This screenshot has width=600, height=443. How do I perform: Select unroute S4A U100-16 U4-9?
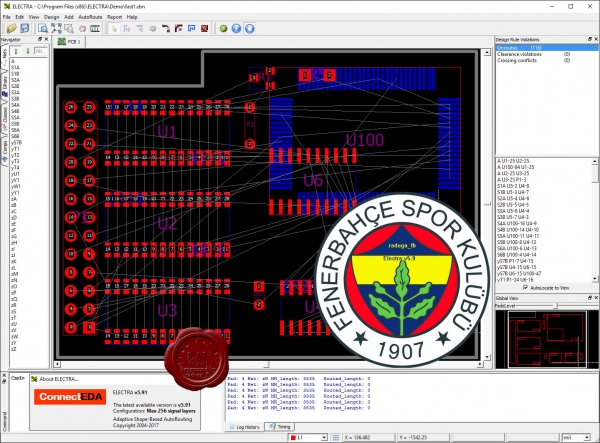517,223
